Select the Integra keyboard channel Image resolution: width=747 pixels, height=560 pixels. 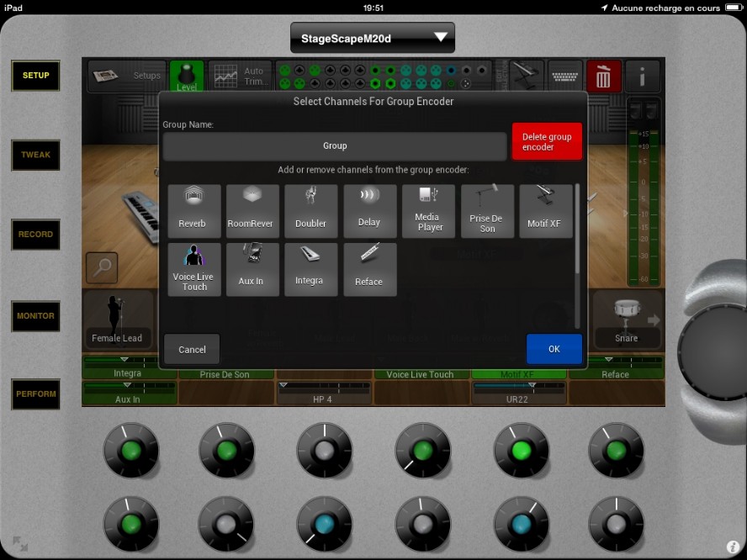(x=310, y=269)
